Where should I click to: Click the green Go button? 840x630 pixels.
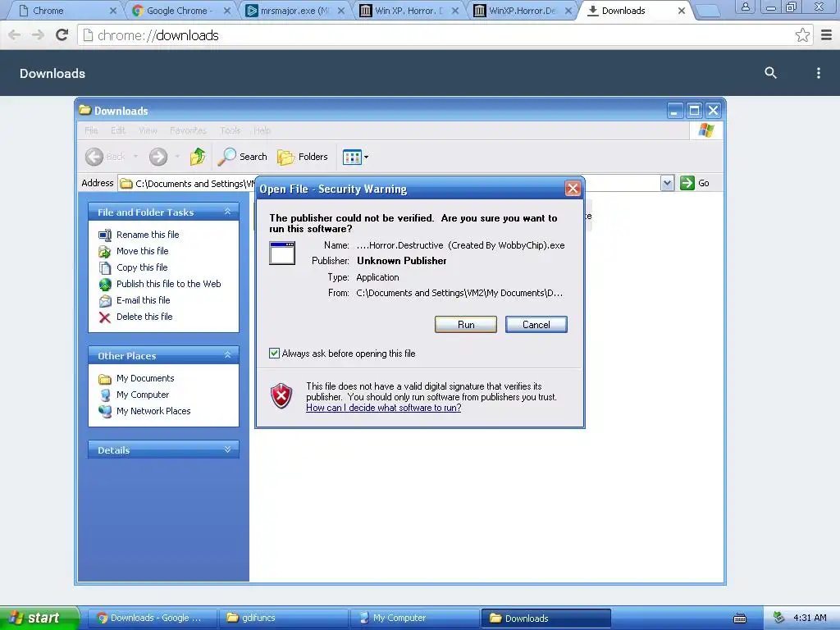point(695,183)
